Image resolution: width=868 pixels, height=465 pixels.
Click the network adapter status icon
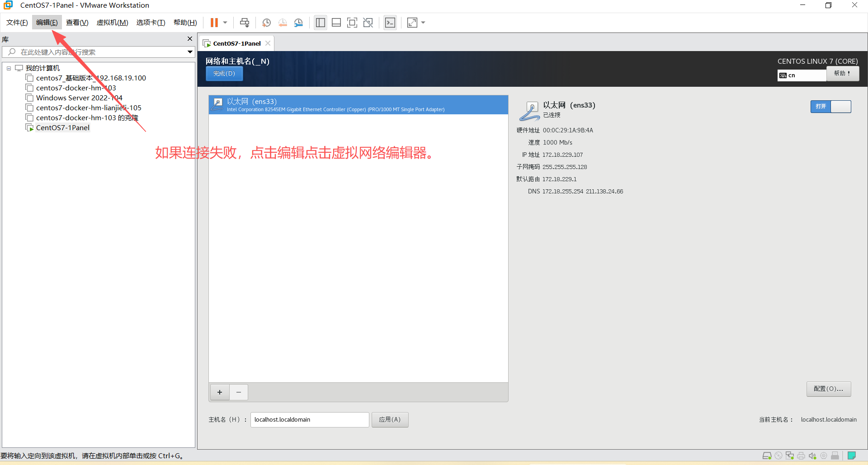[x=789, y=456]
